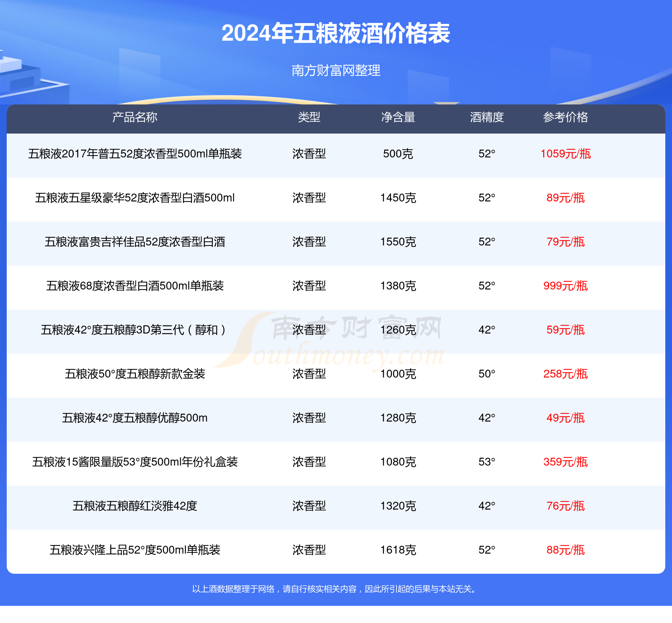
Task: Click the 1550克 net content cell
Action: [398, 242]
